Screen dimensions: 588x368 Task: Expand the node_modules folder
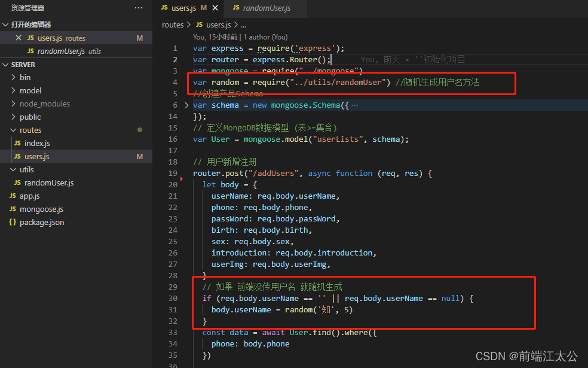tap(76, 104)
